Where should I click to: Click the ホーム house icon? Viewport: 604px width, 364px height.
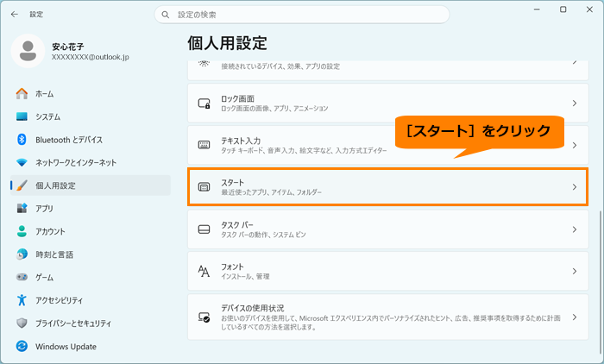[22, 94]
